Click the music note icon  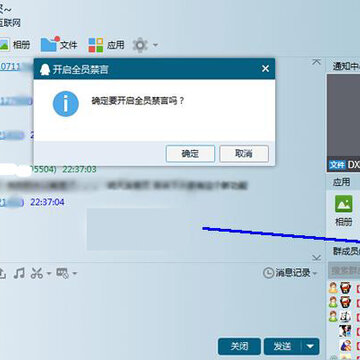tap(19, 273)
